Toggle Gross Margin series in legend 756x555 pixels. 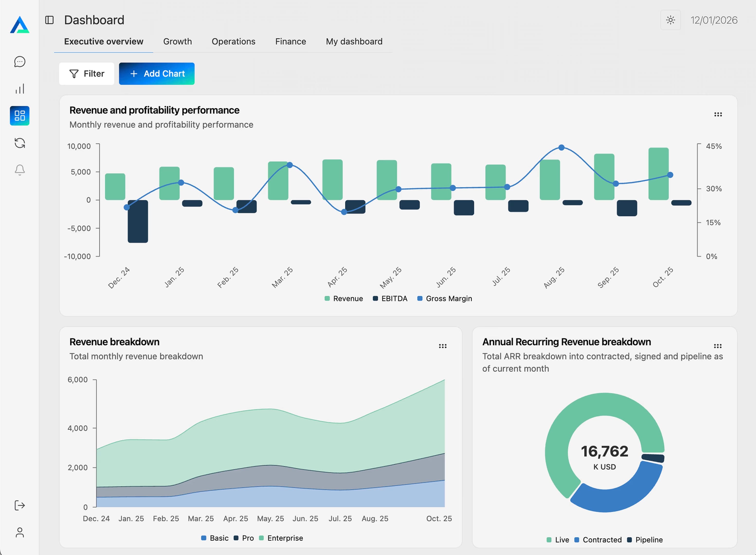point(445,299)
